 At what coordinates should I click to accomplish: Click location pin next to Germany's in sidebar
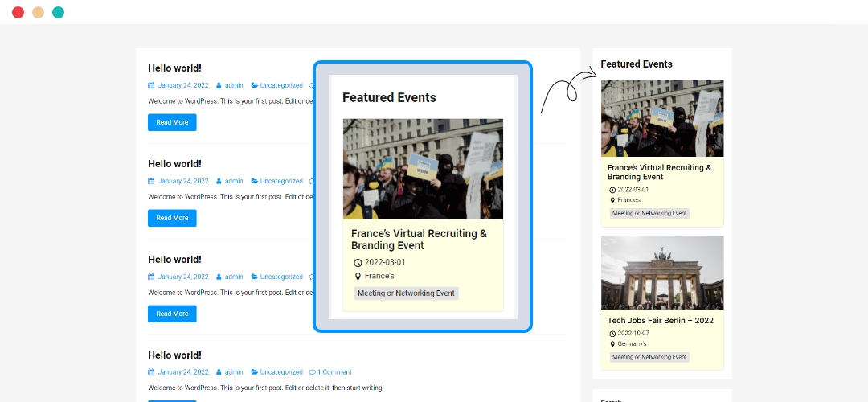[612, 343]
